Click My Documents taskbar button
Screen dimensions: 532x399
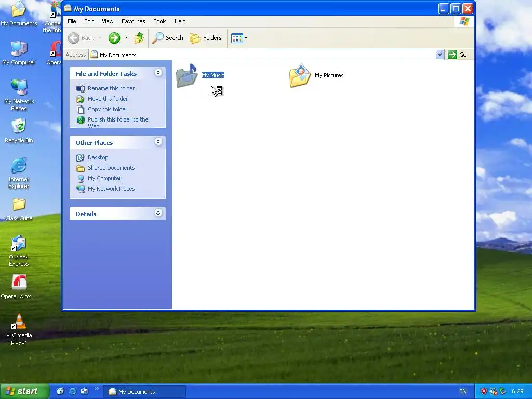[144, 392]
